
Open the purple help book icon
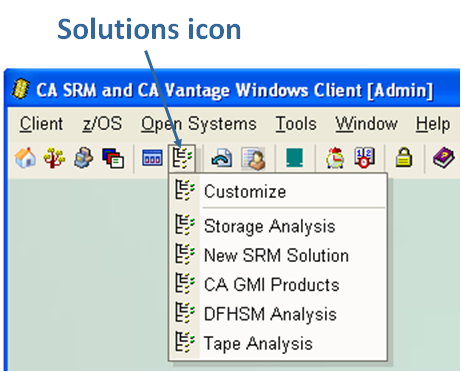click(443, 158)
